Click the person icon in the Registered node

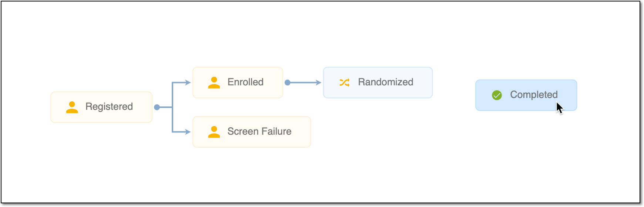coord(72,107)
